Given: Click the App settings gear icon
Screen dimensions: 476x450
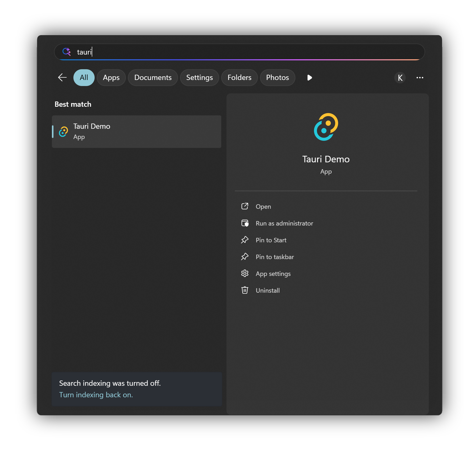Looking at the screenshot, I should [245, 274].
